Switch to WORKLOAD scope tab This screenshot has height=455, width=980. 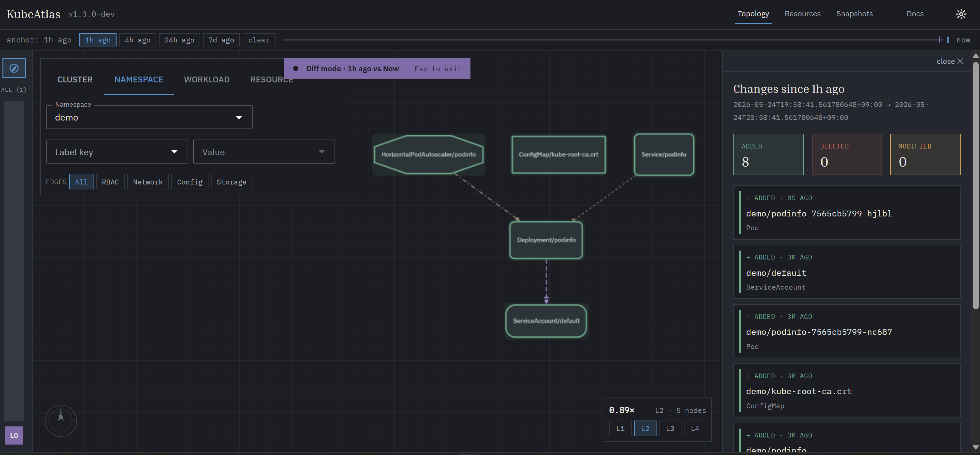tap(207, 80)
